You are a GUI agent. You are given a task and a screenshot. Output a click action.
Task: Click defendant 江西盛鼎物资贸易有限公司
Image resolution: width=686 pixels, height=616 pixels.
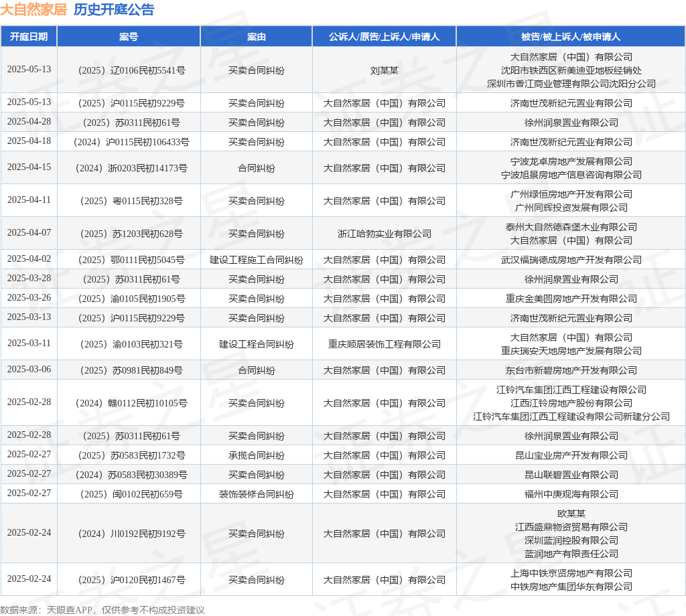(571, 527)
